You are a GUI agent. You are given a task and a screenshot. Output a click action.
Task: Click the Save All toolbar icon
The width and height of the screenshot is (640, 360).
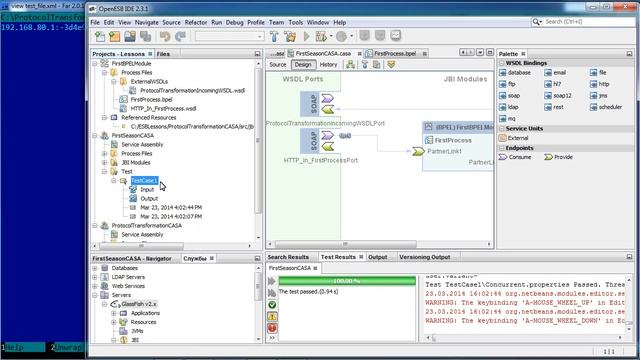(145, 36)
